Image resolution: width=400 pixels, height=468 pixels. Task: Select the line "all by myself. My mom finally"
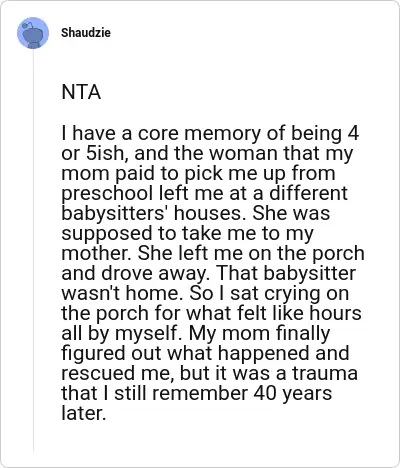[196, 333]
